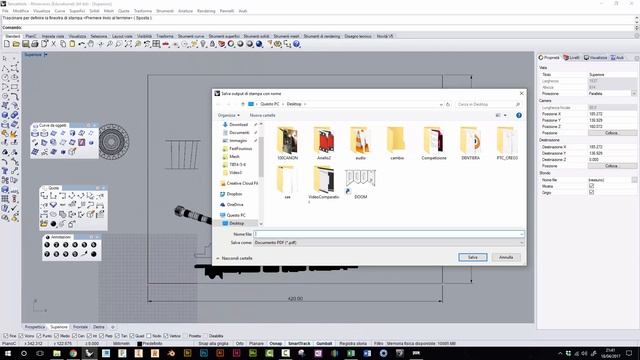Toggle the Punto osnap checkbox

(x=39, y=336)
